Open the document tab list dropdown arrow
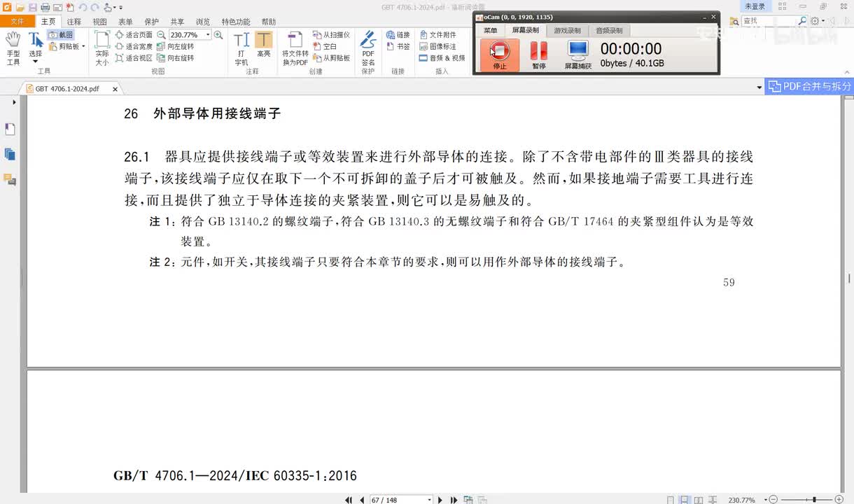854x504 pixels. click(759, 88)
